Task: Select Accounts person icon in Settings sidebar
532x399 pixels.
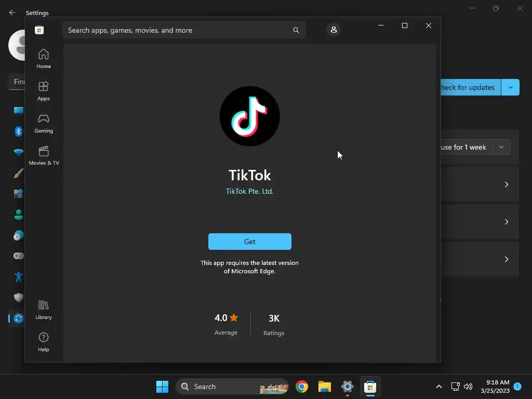Action: [x=18, y=215]
